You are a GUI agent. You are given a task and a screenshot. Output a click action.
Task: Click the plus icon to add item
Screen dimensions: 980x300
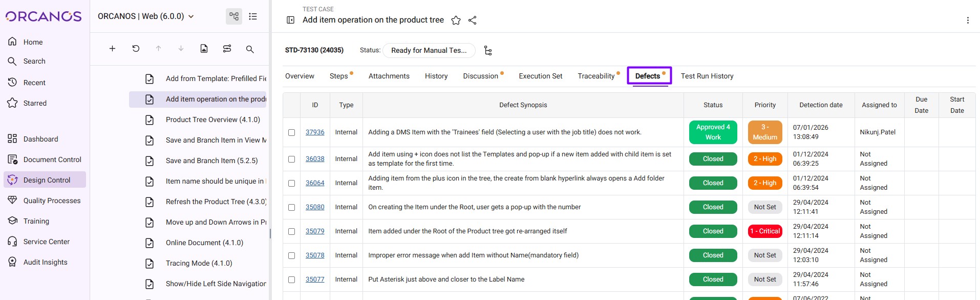112,49
